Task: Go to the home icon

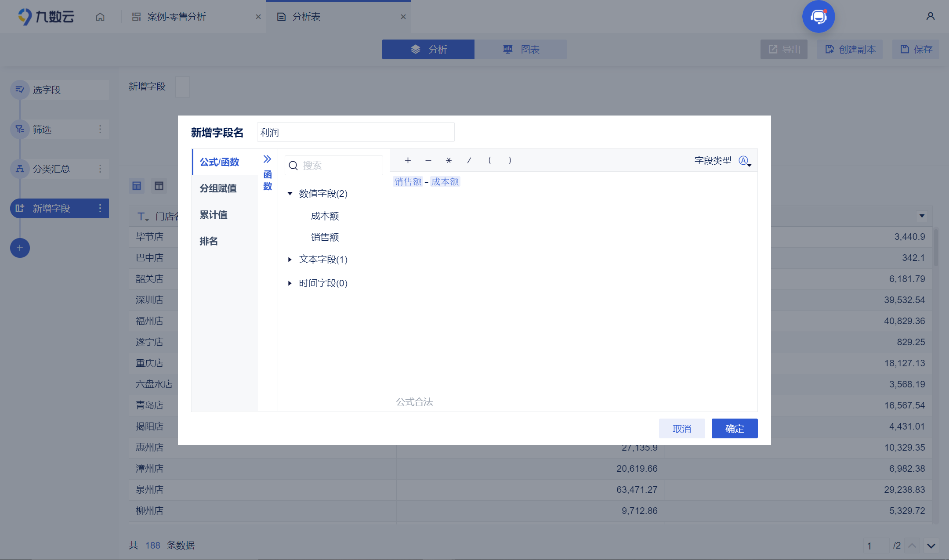Action: [100, 17]
